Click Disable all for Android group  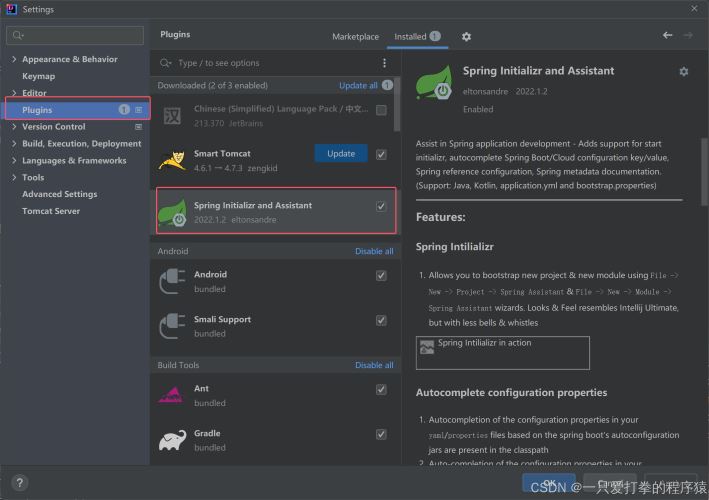point(374,251)
